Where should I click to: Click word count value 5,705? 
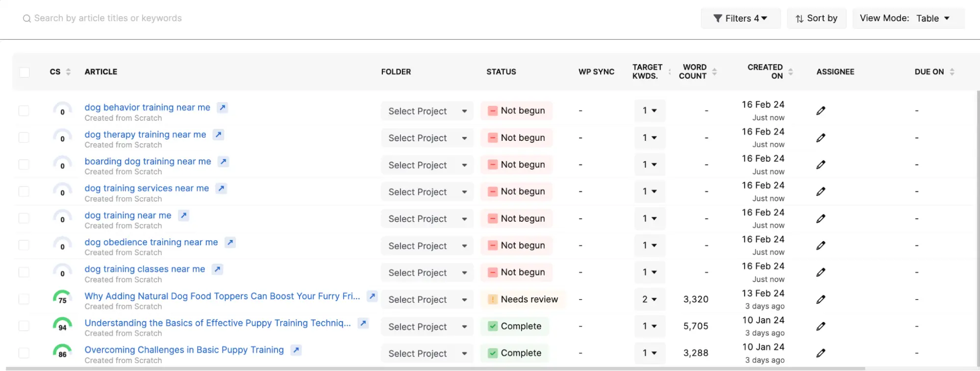(x=696, y=326)
